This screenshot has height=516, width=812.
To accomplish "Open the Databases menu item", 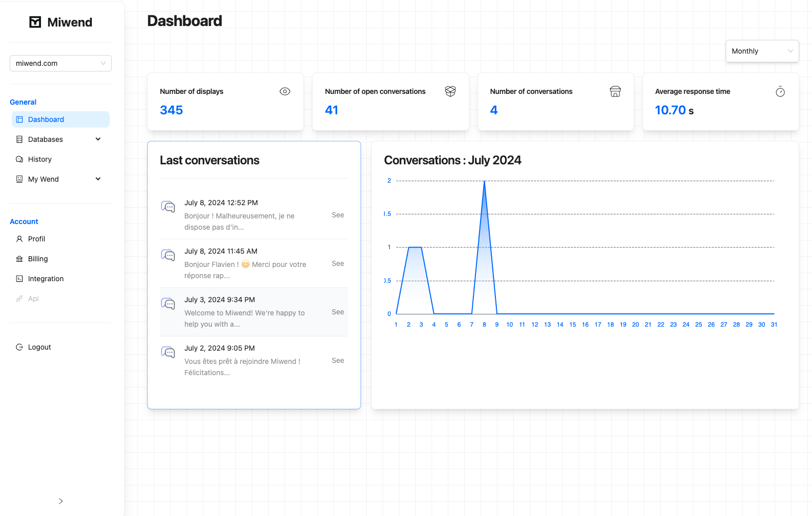I will [61, 139].
